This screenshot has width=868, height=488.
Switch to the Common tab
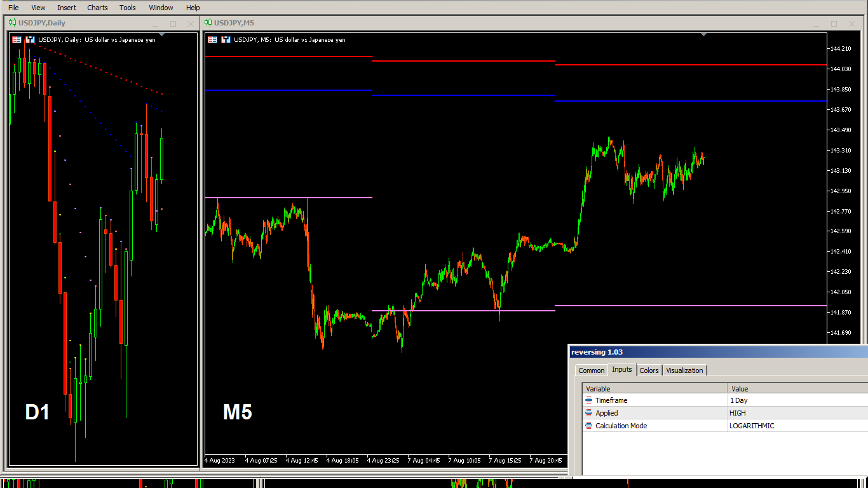(x=591, y=370)
